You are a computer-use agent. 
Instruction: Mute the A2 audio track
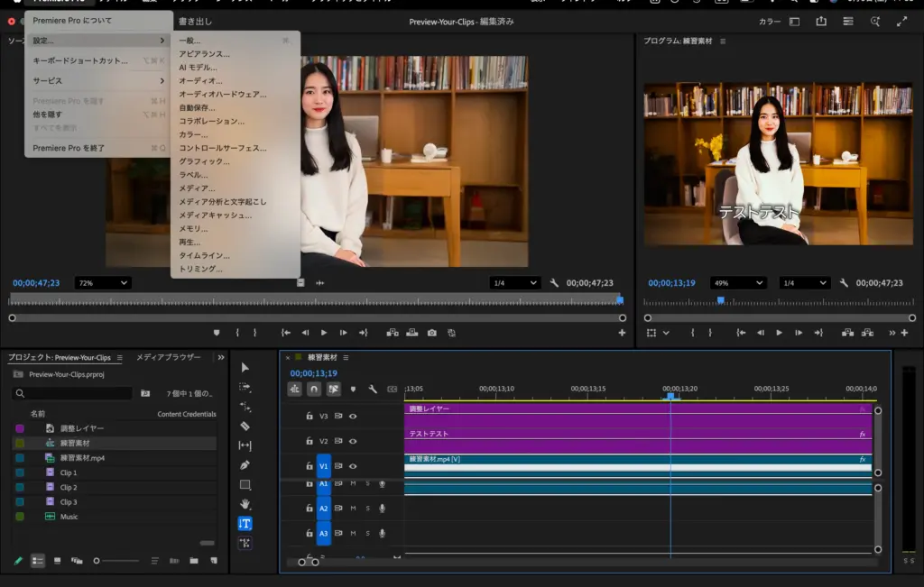[x=353, y=509]
